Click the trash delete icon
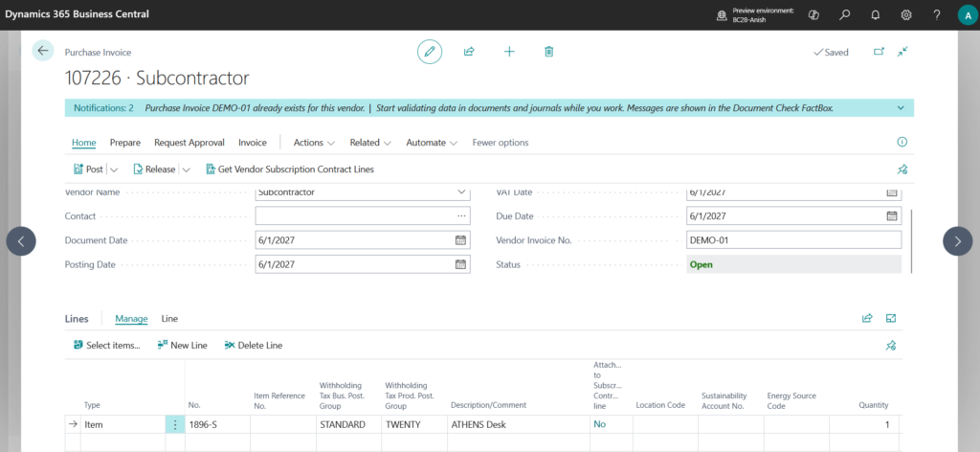This screenshot has width=980, height=452. click(x=548, y=52)
